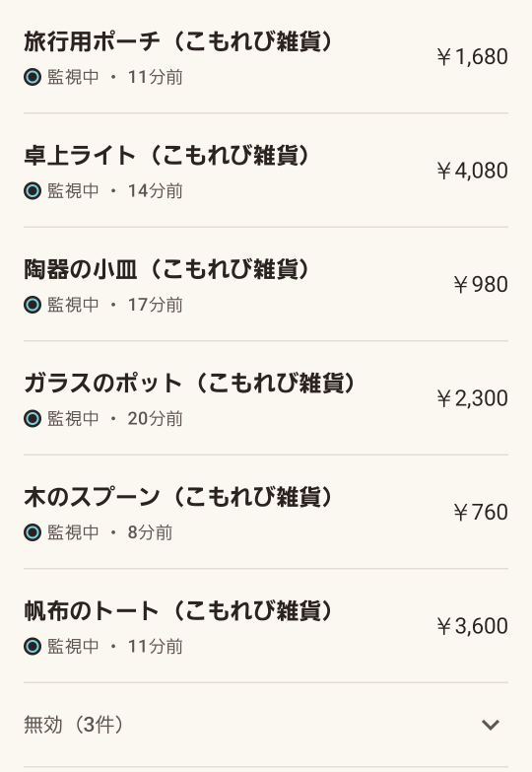Click the ￥3,600 price

[472, 626]
